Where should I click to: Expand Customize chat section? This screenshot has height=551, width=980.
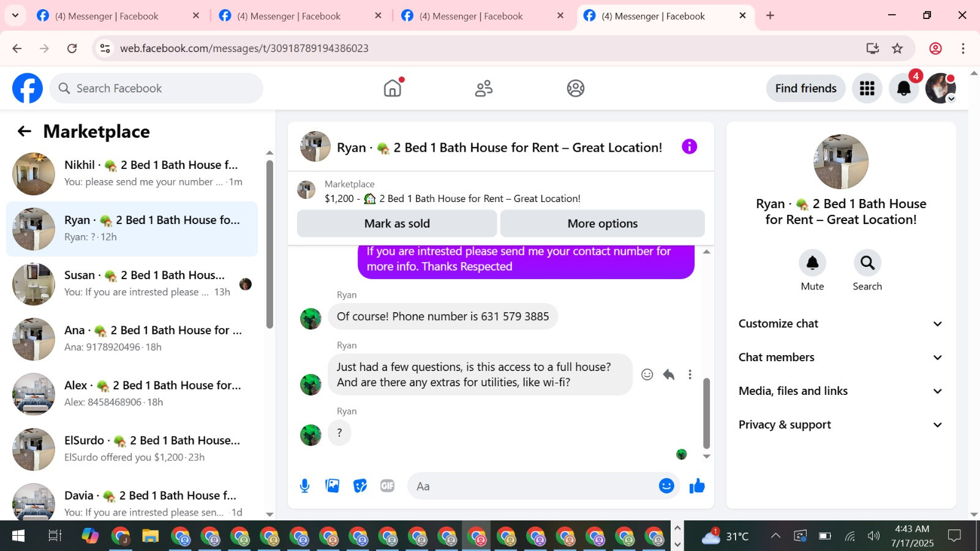coord(840,324)
